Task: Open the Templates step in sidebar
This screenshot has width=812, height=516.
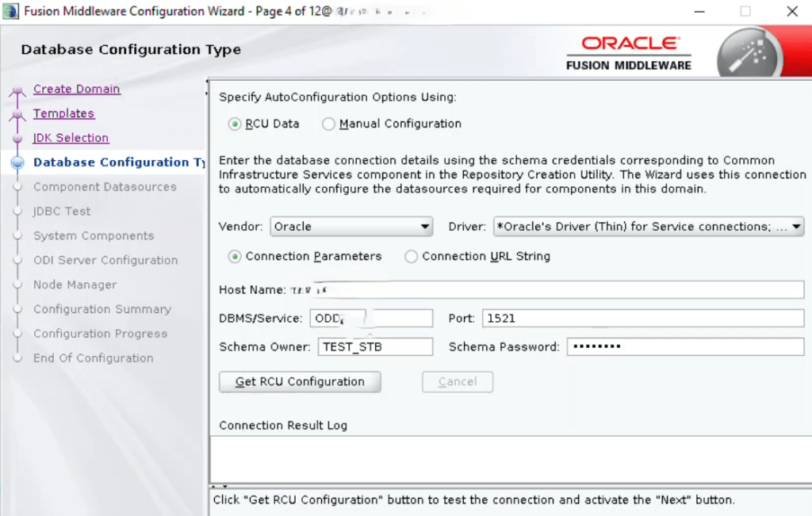Action: pyautogui.click(x=63, y=113)
